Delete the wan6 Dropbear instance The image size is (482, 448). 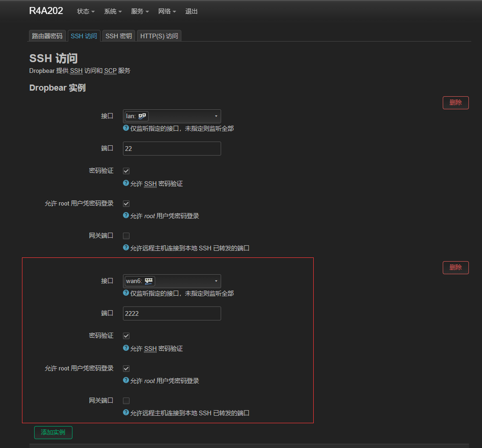455,268
